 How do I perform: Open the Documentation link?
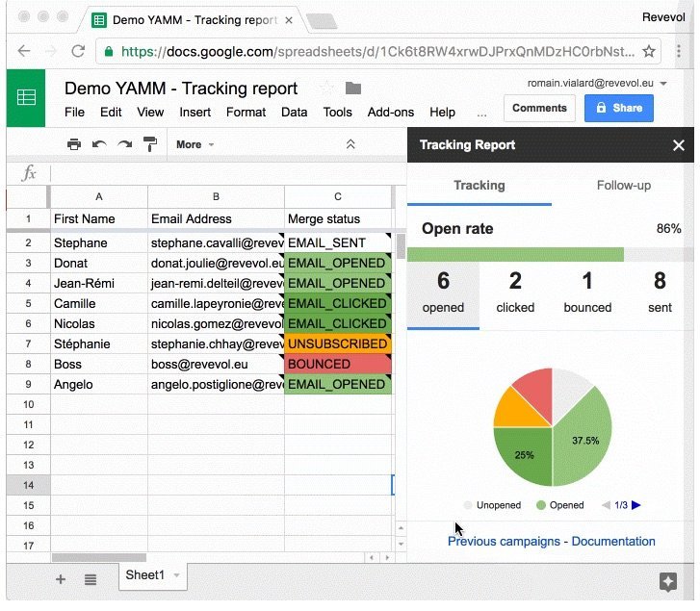tap(613, 541)
